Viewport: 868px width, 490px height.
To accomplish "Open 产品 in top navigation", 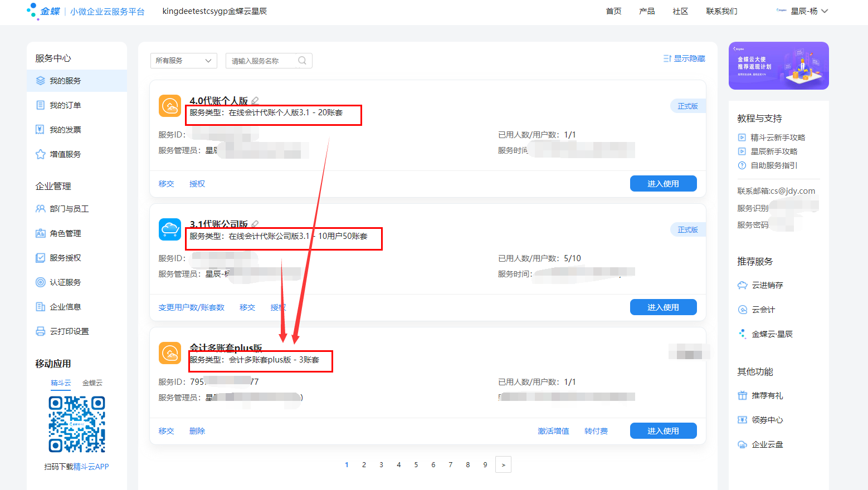I will pyautogui.click(x=647, y=11).
